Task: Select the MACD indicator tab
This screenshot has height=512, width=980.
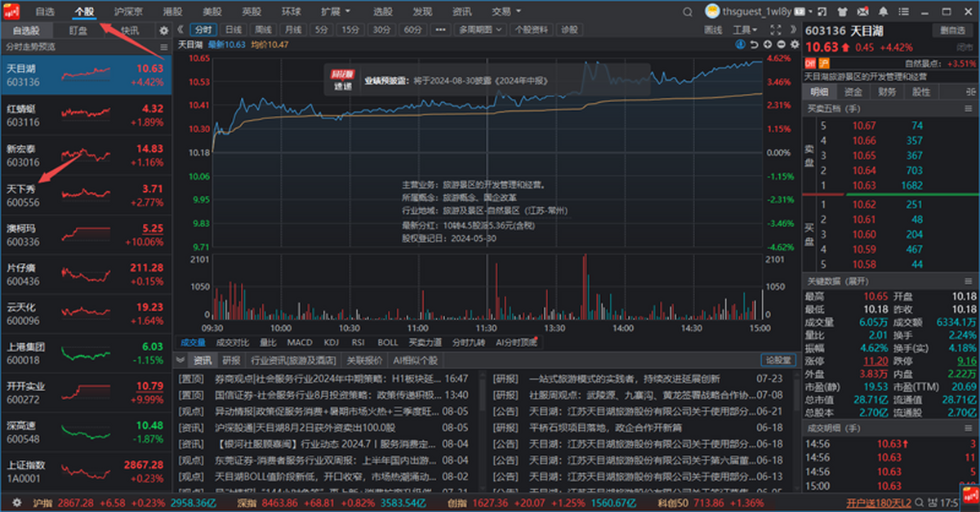Action: (x=299, y=342)
